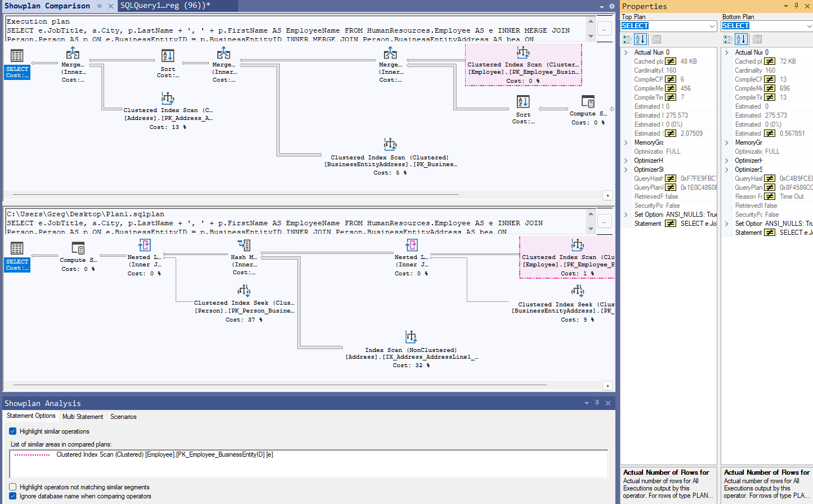Expand MemoryGrantInfo in bottom plan properties
Image resolution: width=813 pixels, height=504 pixels.
click(727, 142)
